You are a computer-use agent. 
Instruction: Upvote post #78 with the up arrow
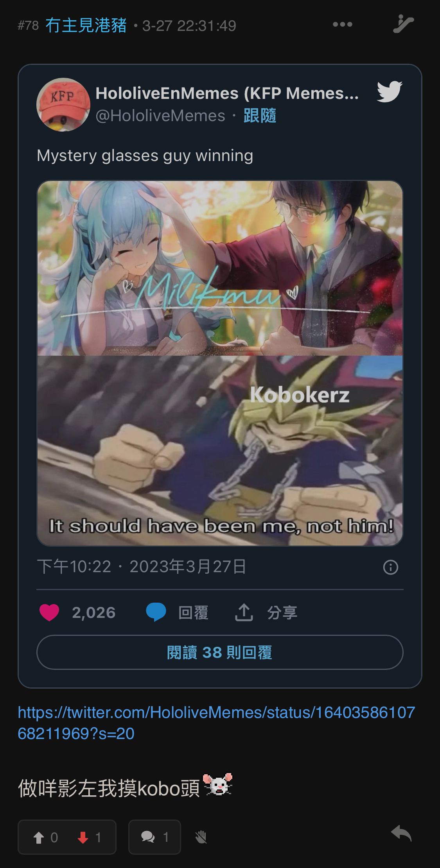coord(39,837)
